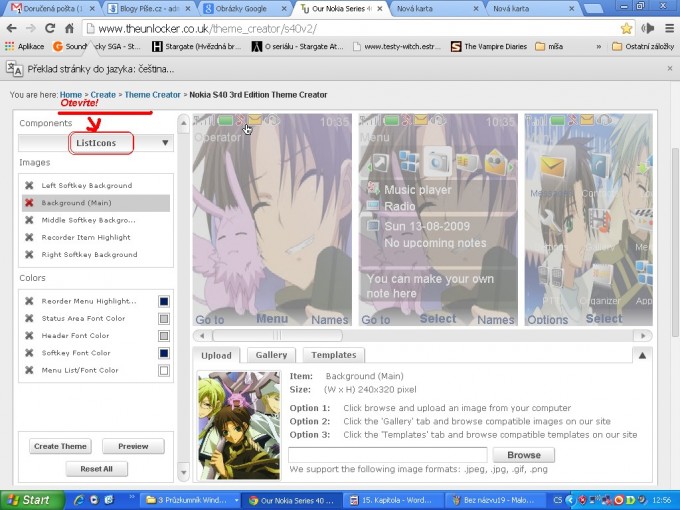Switch to the Templates tab
Screen dimensions: 680x510
[x=333, y=355]
